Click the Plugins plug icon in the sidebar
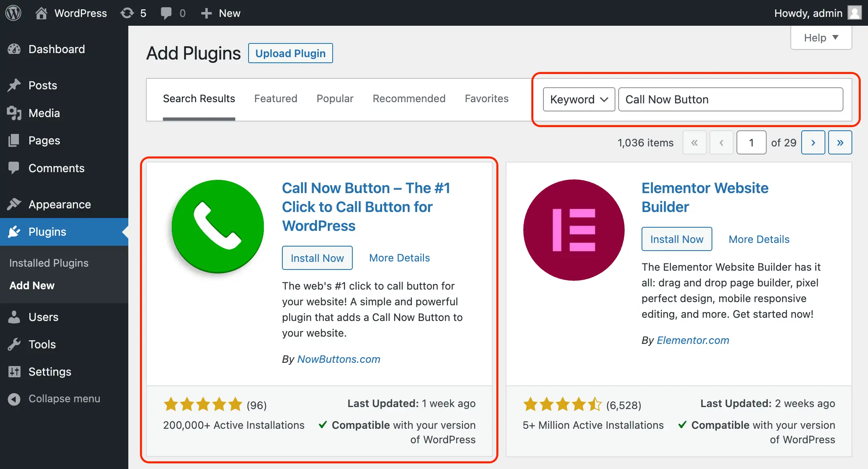Screen dimensions: 868x469 point(14,232)
